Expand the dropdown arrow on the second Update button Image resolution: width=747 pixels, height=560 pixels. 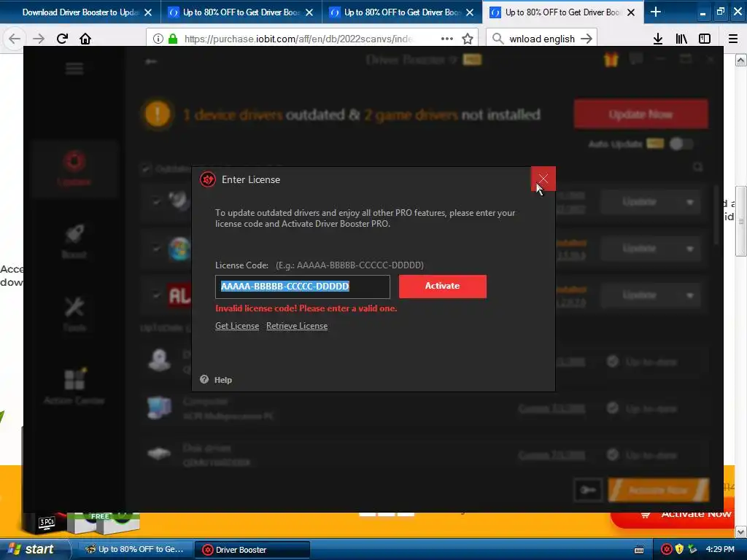[689, 249]
